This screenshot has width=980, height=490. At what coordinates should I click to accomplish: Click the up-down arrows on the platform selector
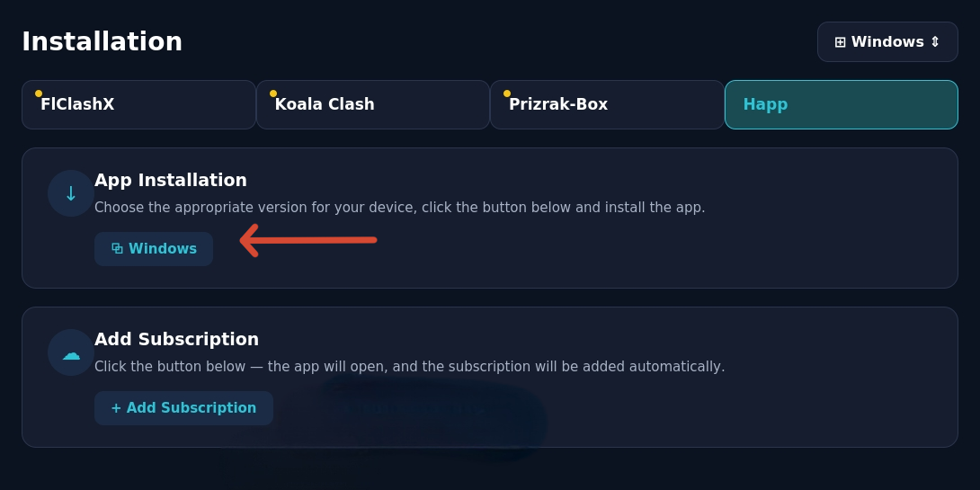click(x=935, y=42)
